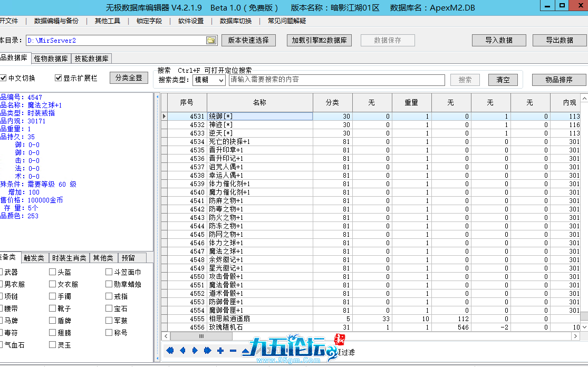Click the 加载引擎M2数据库 button
Image resolution: width=588 pixels, height=367 pixels.
pyautogui.click(x=319, y=40)
